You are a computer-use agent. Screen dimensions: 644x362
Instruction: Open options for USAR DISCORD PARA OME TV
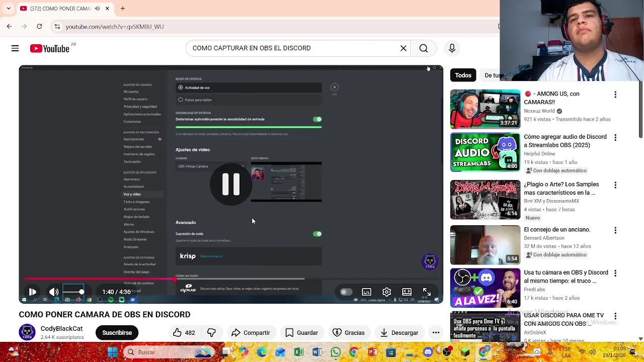coord(615,316)
